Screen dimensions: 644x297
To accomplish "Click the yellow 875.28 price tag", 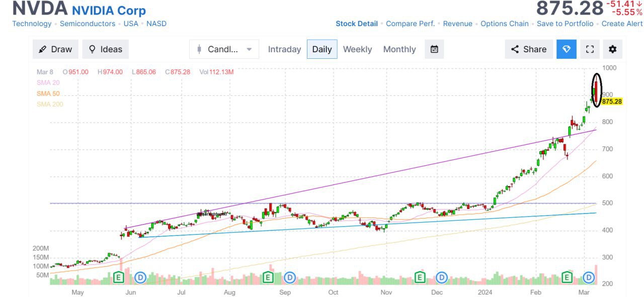I will pyautogui.click(x=612, y=102).
